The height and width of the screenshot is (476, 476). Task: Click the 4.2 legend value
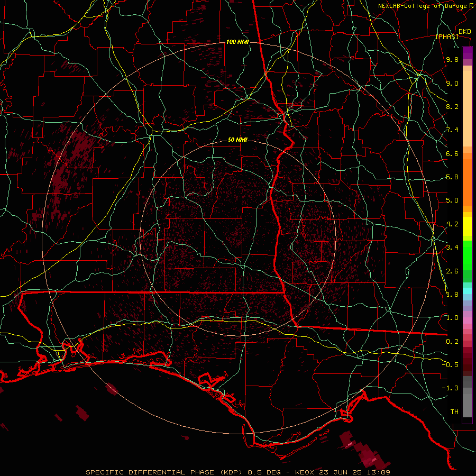click(452, 224)
